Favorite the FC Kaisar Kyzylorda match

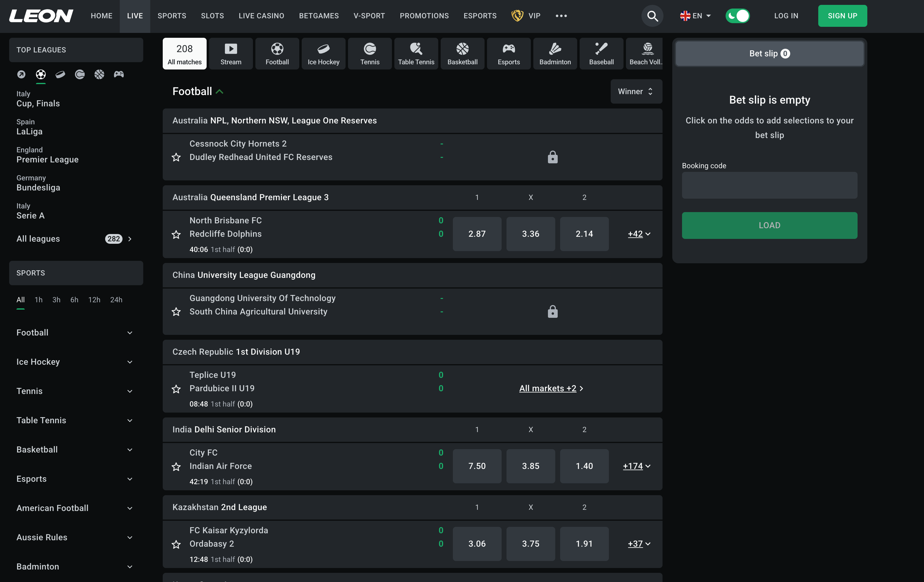(176, 544)
